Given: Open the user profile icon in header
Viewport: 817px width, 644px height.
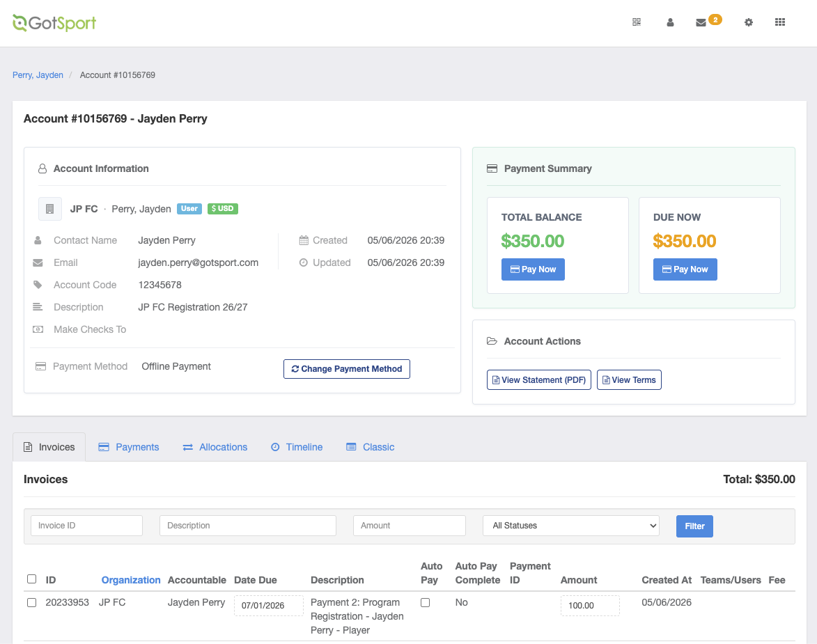Looking at the screenshot, I should [670, 22].
